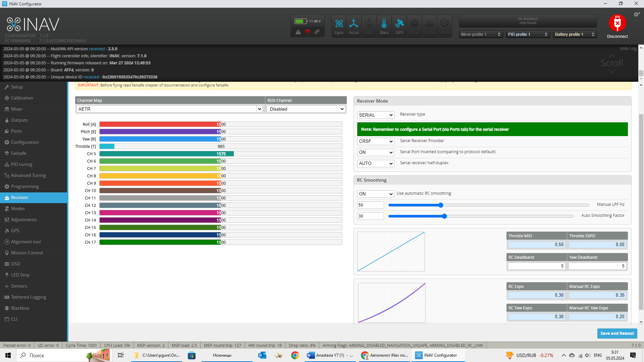The height and width of the screenshot is (362, 644).
Task: Click the Hide Log link
Action: point(628,49)
